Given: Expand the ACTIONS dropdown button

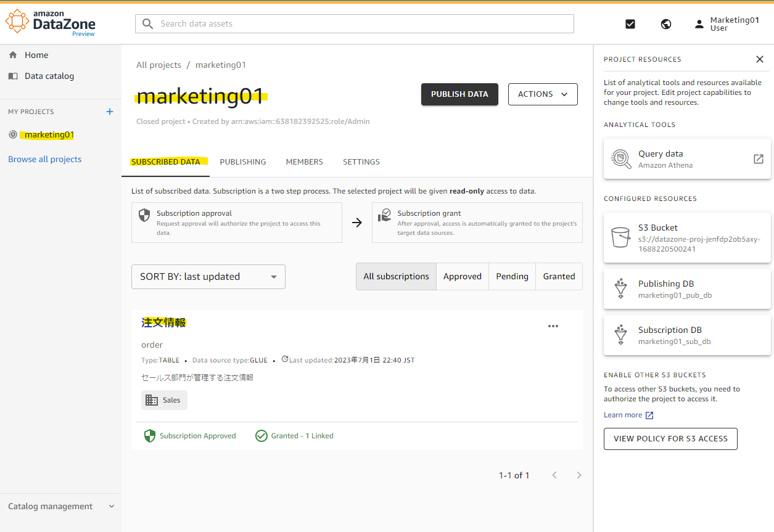Looking at the screenshot, I should click(543, 94).
